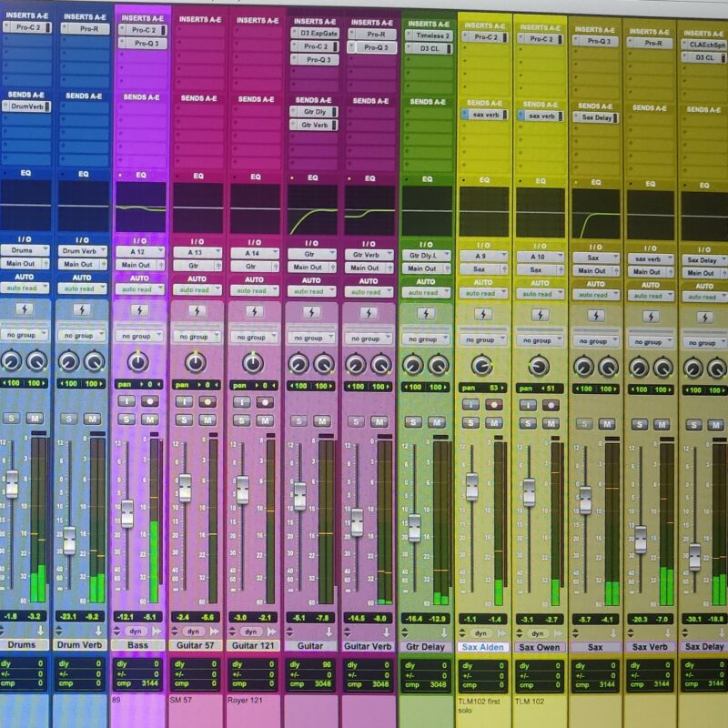Screen dimensions: 728x728
Task: Open the sax verb send on Sax Alden
Action: click(x=485, y=115)
